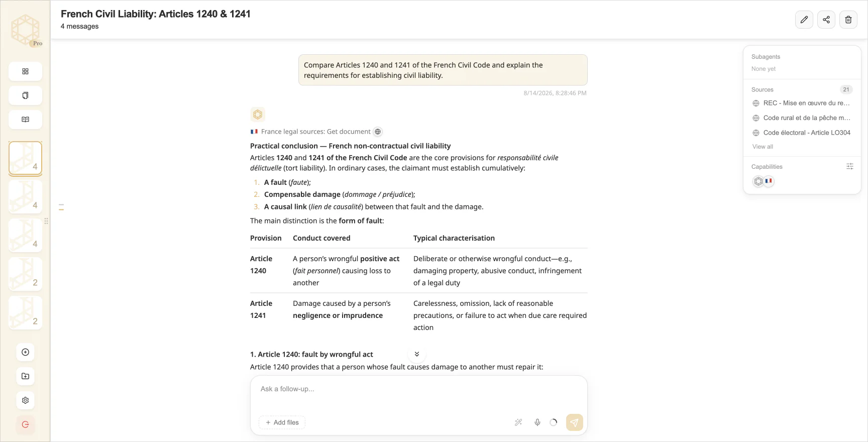Click the Add files button
Image resolution: width=868 pixels, height=442 pixels.
point(282,422)
